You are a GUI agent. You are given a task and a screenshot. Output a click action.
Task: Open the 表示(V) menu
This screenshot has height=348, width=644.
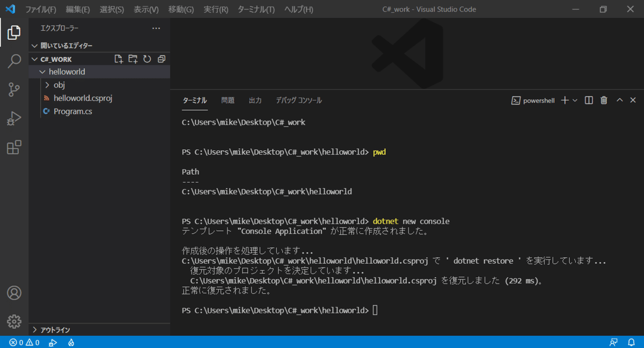coord(146,10)
